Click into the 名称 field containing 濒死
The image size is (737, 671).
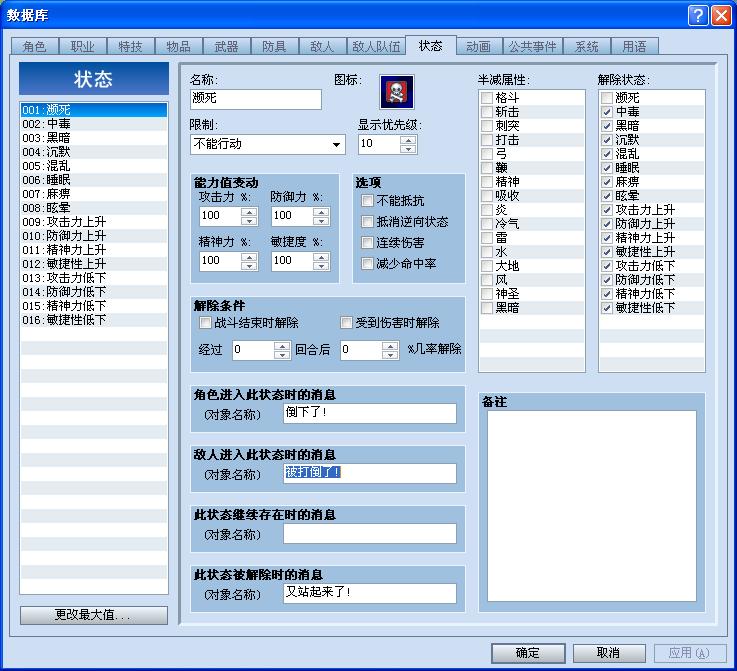[256, 99]
